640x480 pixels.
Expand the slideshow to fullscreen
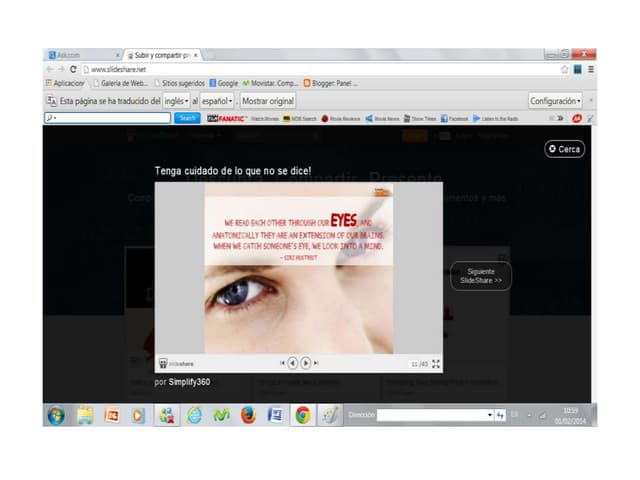pos(435,364)
